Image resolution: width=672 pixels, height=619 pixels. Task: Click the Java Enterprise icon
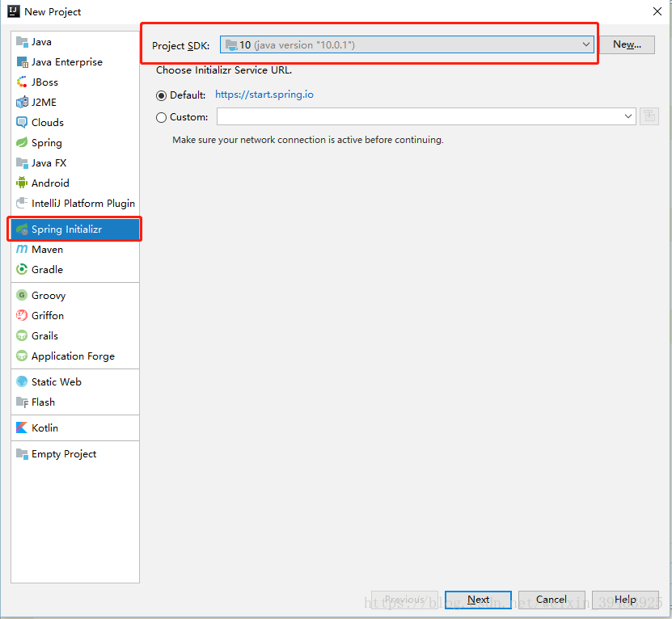tap(22, 61)
